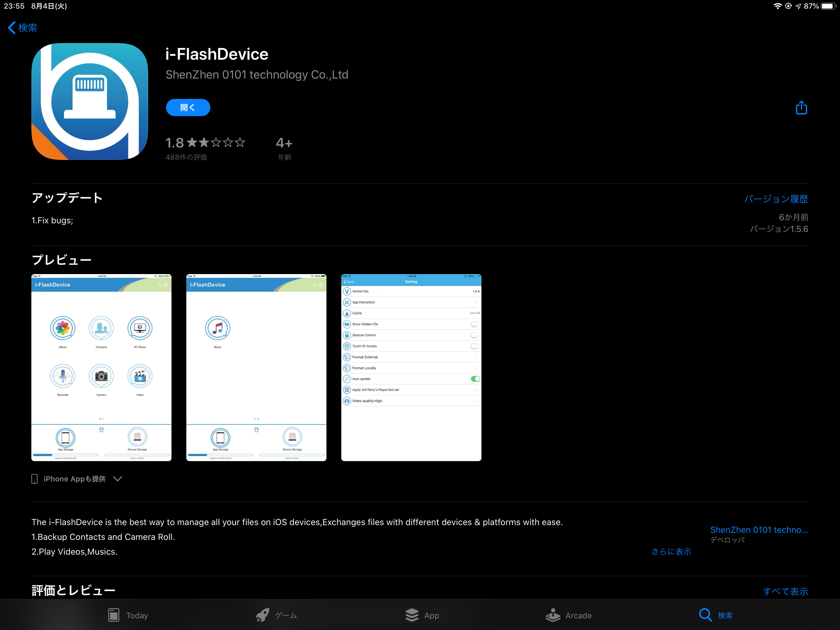Tap the rocket ゲーム icon
This screenshot has width=840, height=630.
[263, 615]
